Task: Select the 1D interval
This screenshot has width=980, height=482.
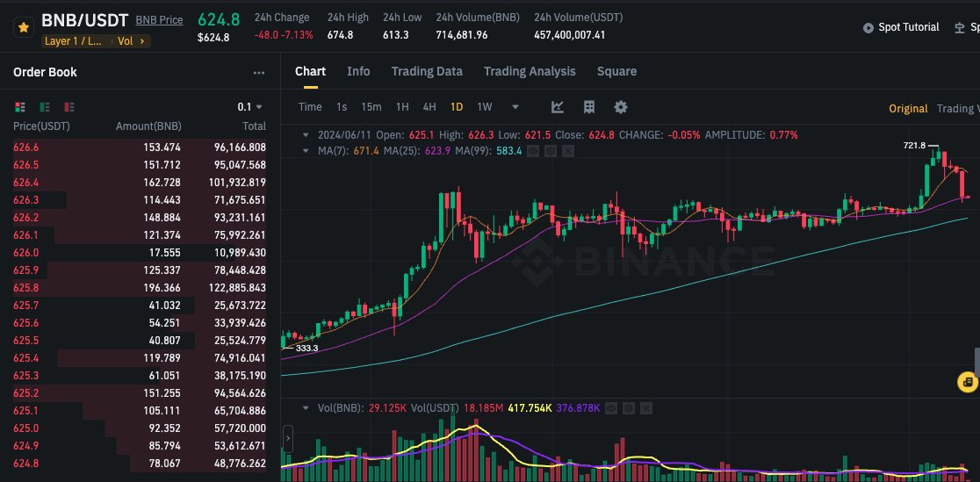Action: [x=457, y=107]
